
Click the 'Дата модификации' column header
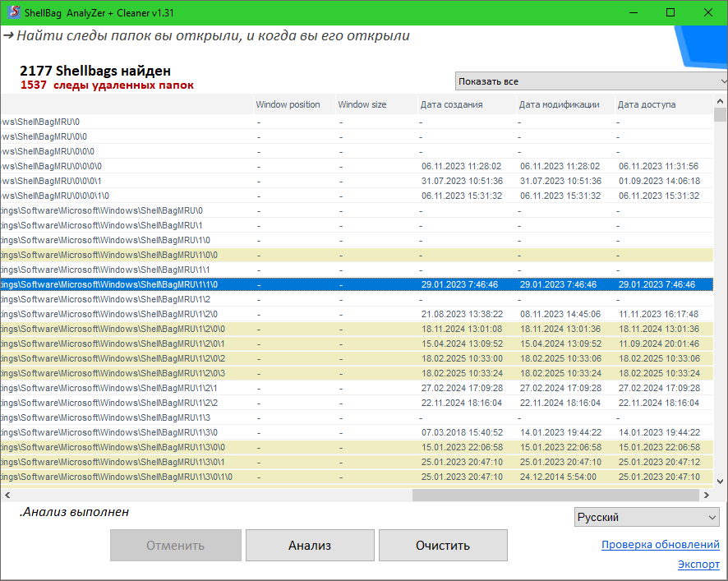coord(559,104)
